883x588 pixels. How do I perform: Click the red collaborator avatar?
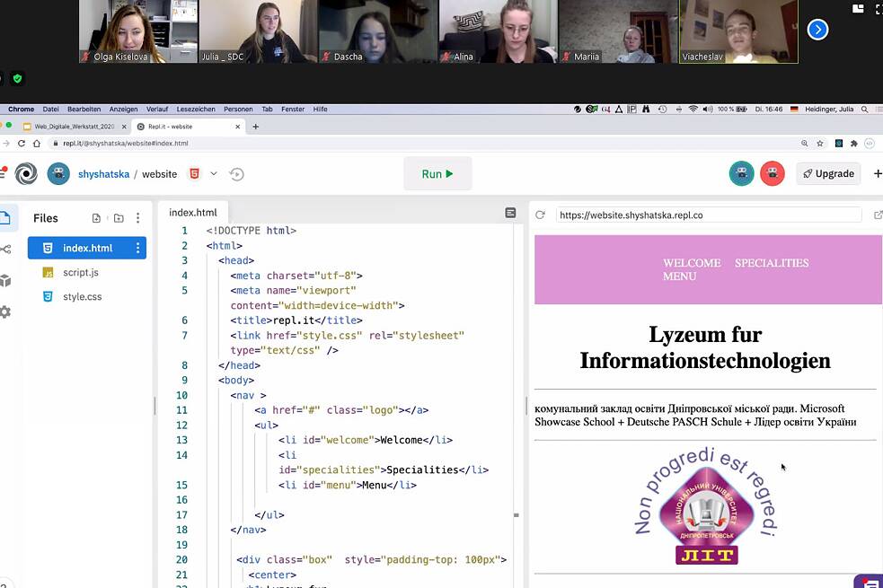pyautogui.click(x=772, y=174)
